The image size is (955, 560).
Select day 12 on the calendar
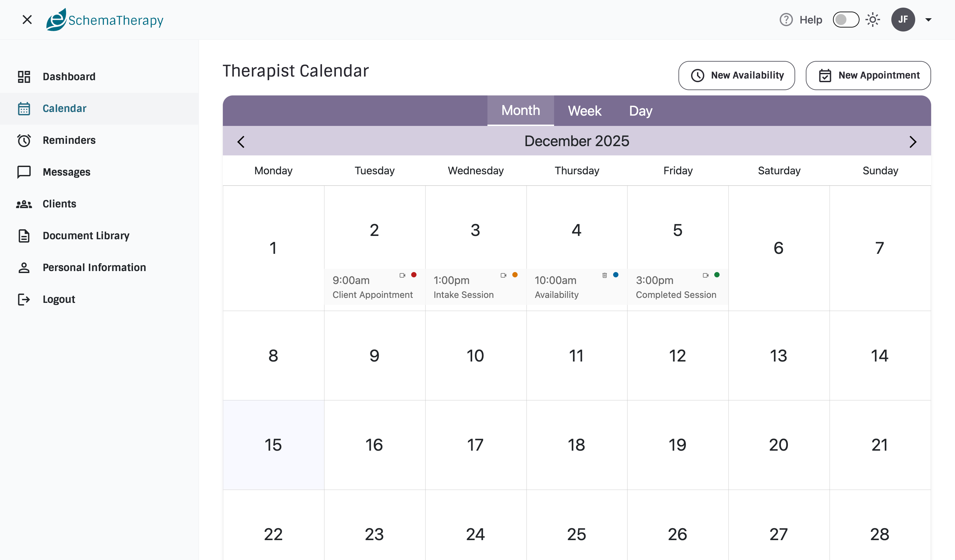coord(677,356)
